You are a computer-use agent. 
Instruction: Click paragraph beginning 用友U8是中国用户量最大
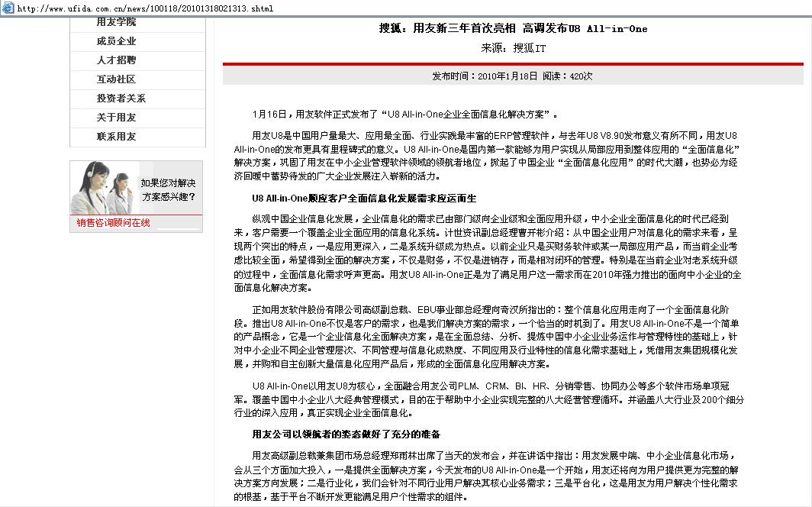(x=487, y=156)
